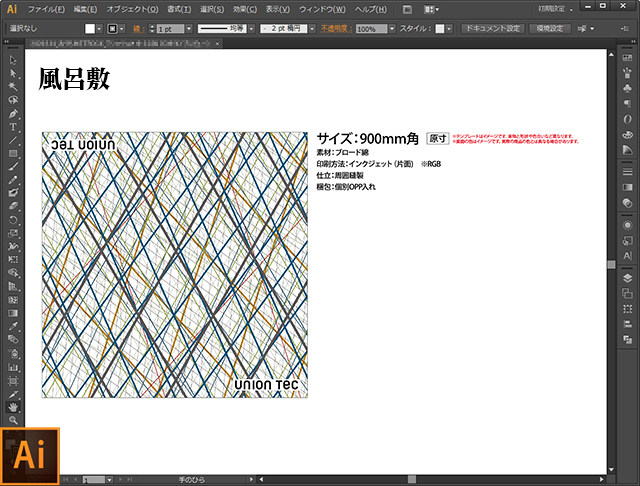The image size is (640, 486).
Task: Open the Transparency panel icon
Action: 627,203
